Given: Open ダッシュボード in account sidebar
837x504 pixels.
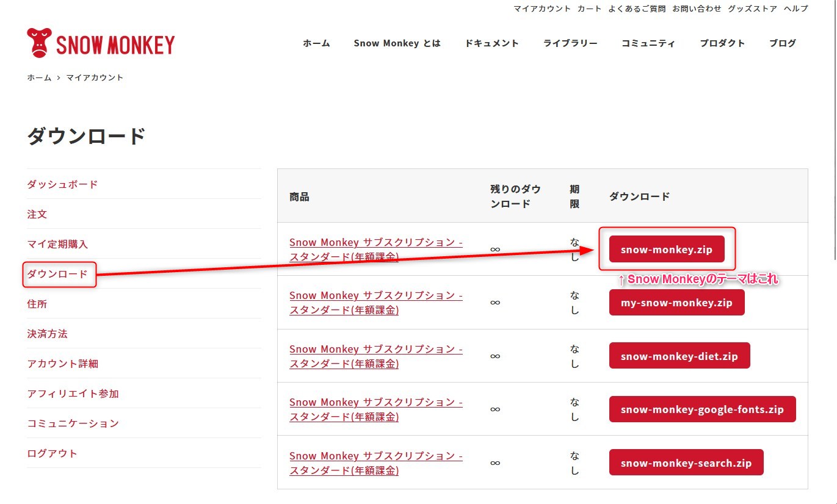Looking at the screenshot, I should tap(62, 184).
